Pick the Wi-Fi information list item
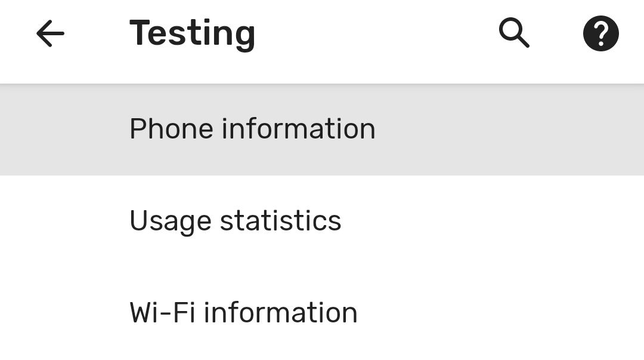Screen dimensions: 644x360 [243, 313]
